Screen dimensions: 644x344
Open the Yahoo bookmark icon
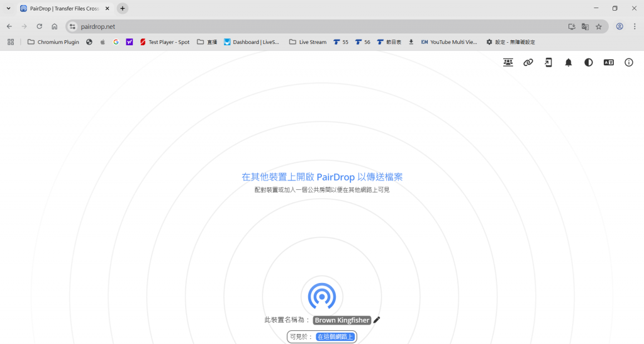(130, 42)
